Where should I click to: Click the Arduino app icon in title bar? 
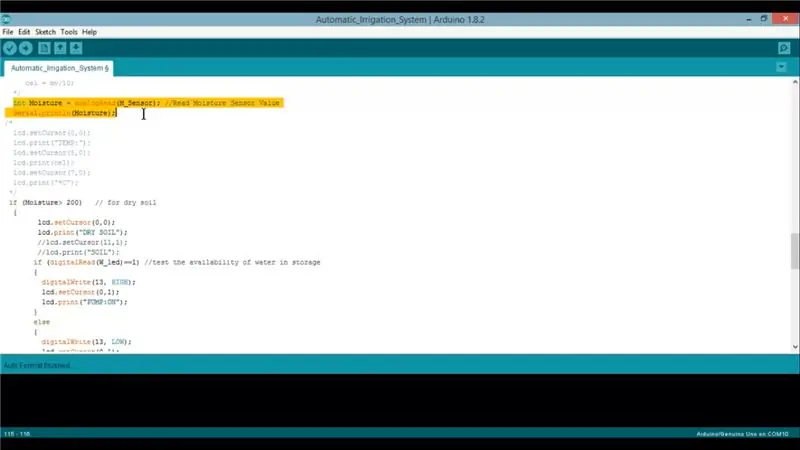[x=6, y=19]
